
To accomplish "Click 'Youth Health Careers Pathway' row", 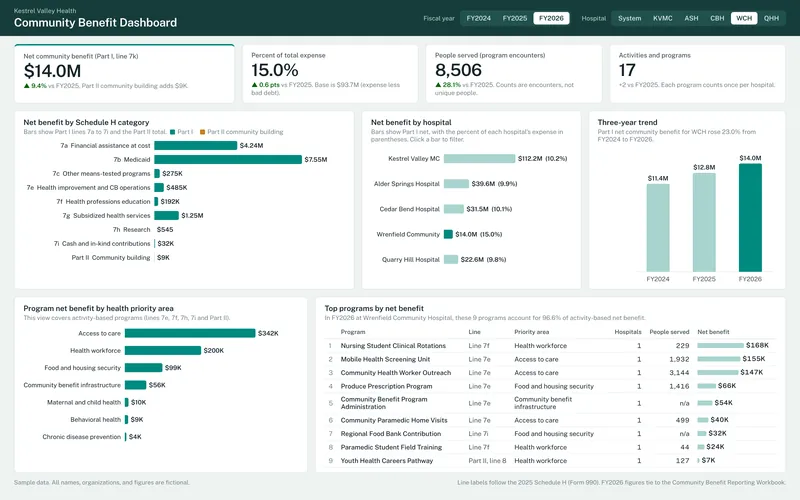I will click(x=550, y=461).
